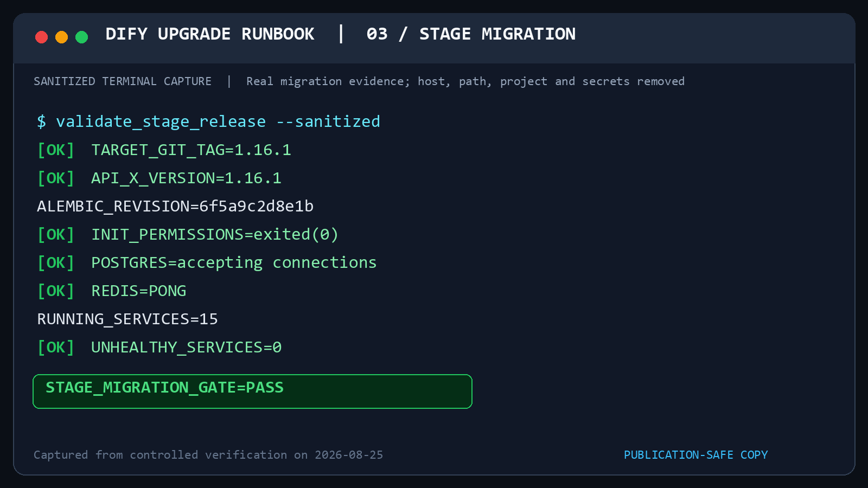Click the "UNHEALTHY_SERVICES=0" output text
The image size is (868, 488).
click(x=186, y=347)
